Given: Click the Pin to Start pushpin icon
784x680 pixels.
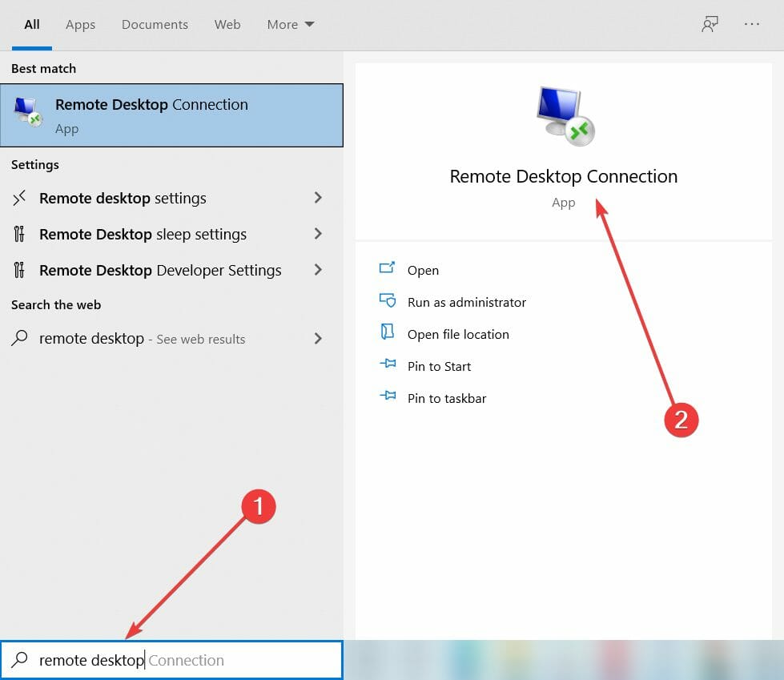Looking at the screenshot, I should tap(388, 366).
